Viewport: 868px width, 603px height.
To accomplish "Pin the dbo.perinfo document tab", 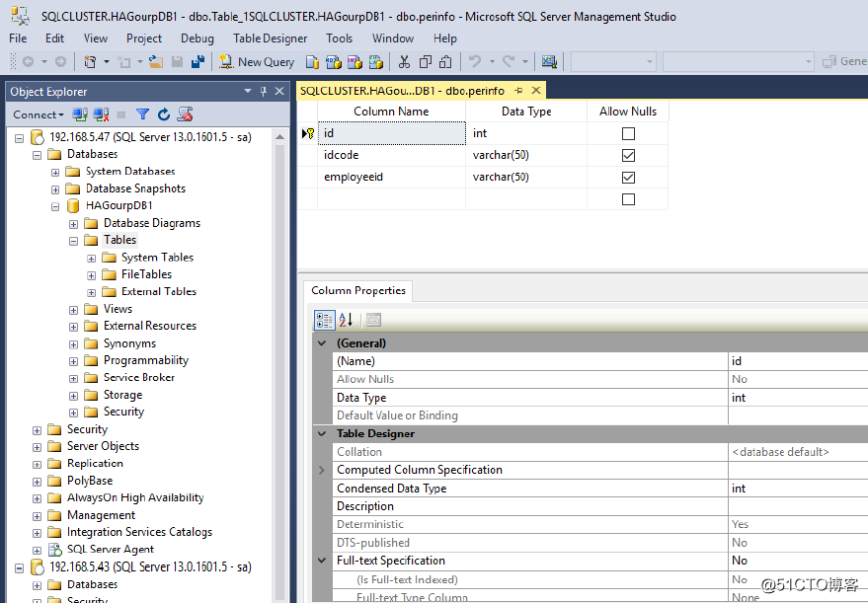I will (518, 90).
